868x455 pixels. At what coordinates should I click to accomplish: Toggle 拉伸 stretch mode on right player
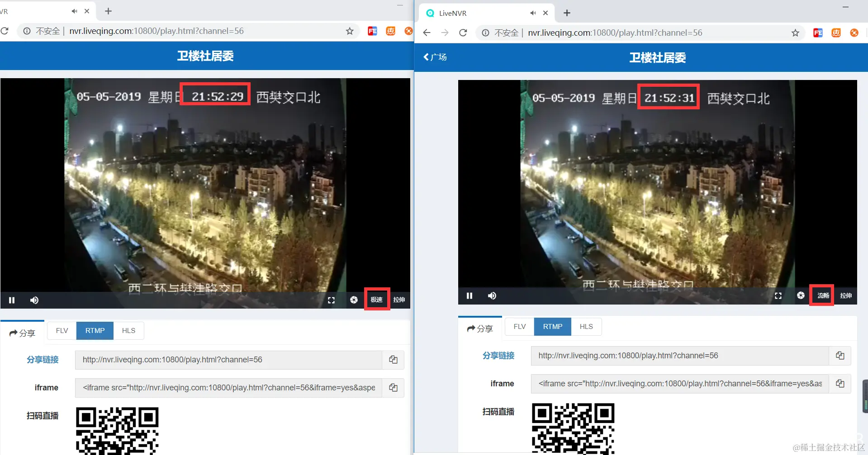point(845,295)
